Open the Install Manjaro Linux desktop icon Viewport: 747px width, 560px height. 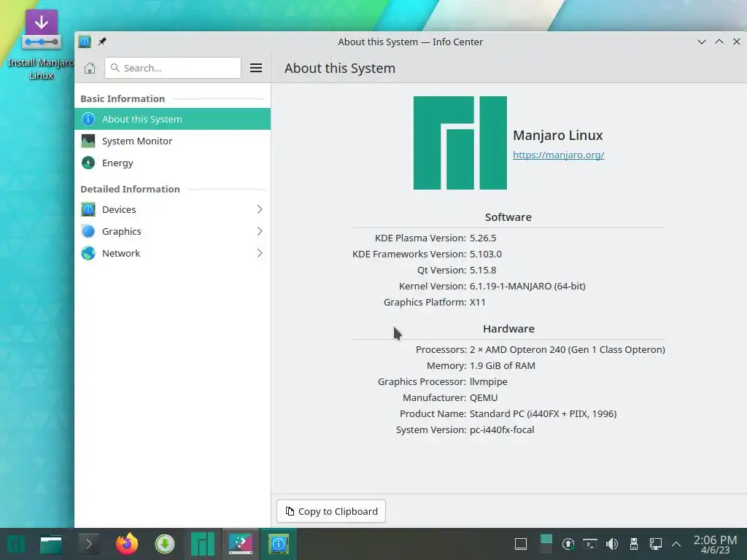(x=41, y=44)
